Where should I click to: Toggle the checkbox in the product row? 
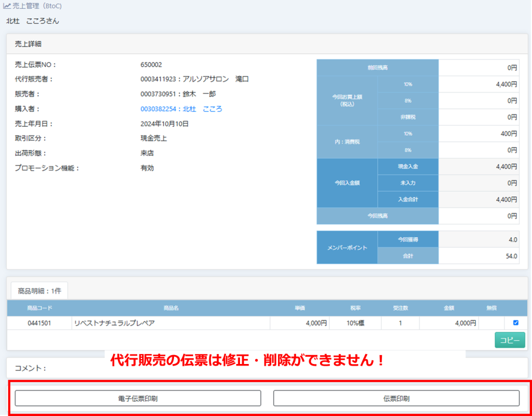coord(515,323)
